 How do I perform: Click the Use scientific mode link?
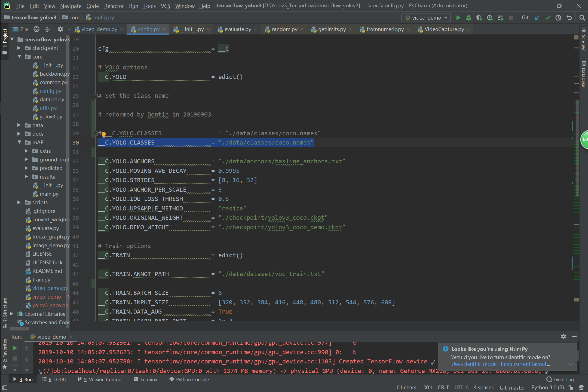pyautogui.click(x=474, y=364)
